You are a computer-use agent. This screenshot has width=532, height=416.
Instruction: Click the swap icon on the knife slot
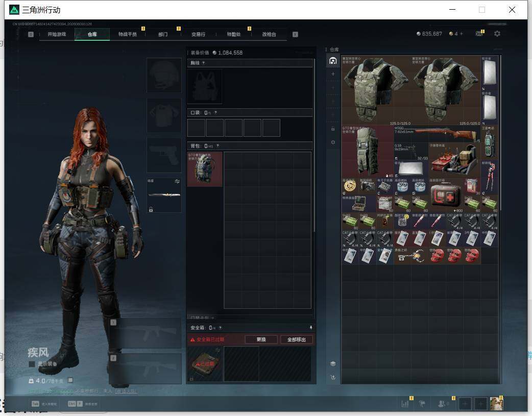(x=177, y=182)
